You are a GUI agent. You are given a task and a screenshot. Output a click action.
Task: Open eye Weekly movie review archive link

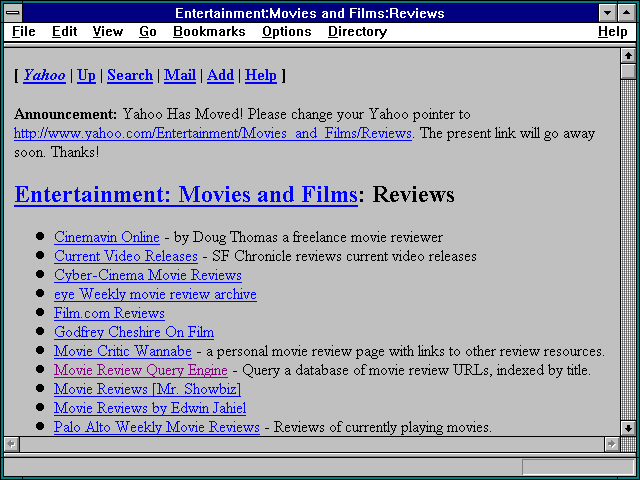pos(155,294)
